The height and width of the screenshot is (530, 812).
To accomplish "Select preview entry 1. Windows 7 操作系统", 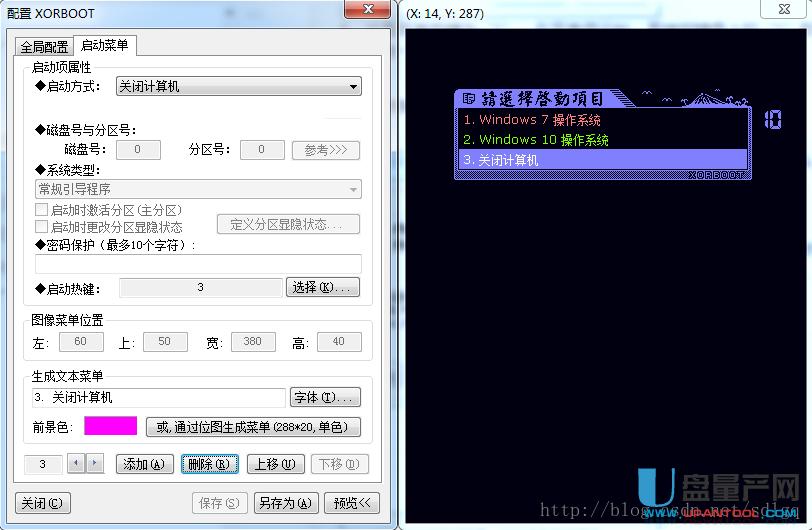I will point(603,120).
